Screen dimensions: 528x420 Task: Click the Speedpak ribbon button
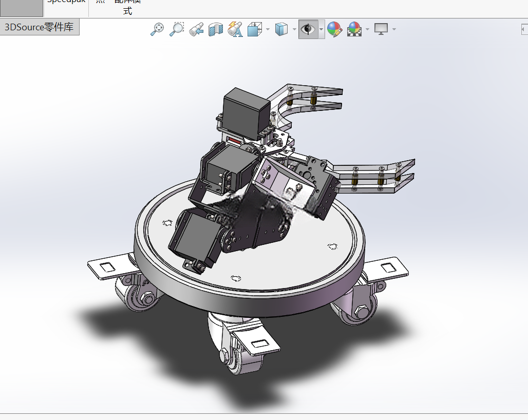click(x=66, y=3)
